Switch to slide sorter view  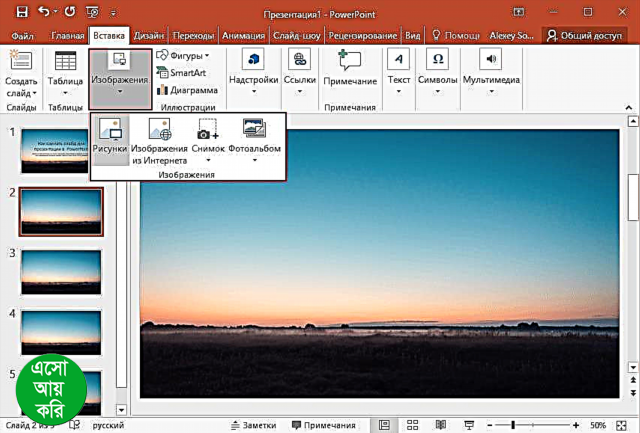point(412,425)
